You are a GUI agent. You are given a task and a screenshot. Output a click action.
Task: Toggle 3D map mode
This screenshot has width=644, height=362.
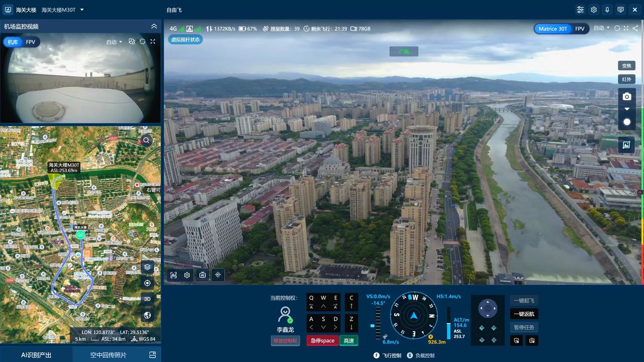[x=147, y=299]
